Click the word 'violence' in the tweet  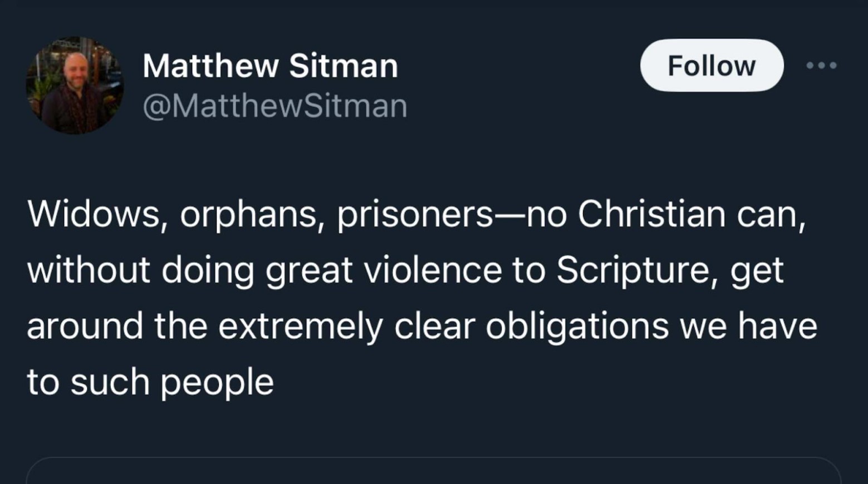coord(433,270)
